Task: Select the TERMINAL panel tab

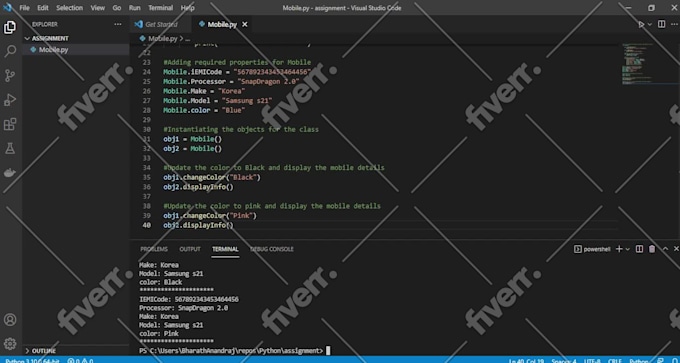Action: point(225,249)
